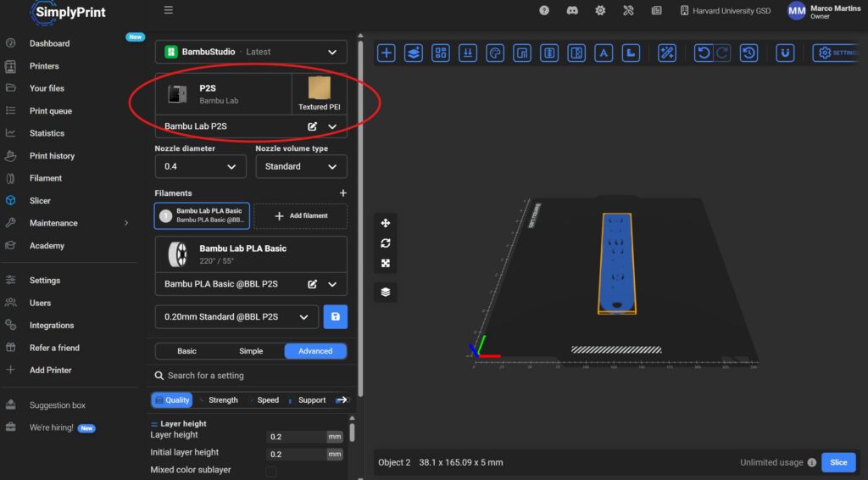Viewport: 868px width, 480px height.
Task: Click the magic wand toolbar icon
Action: pos(666,53)
